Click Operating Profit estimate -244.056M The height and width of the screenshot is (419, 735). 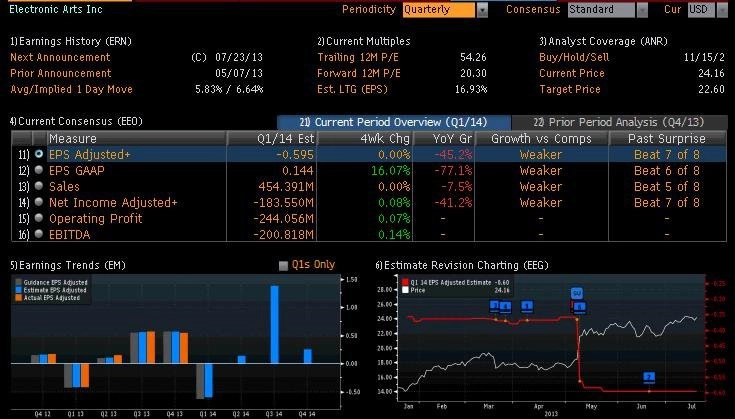coord(283,218)
